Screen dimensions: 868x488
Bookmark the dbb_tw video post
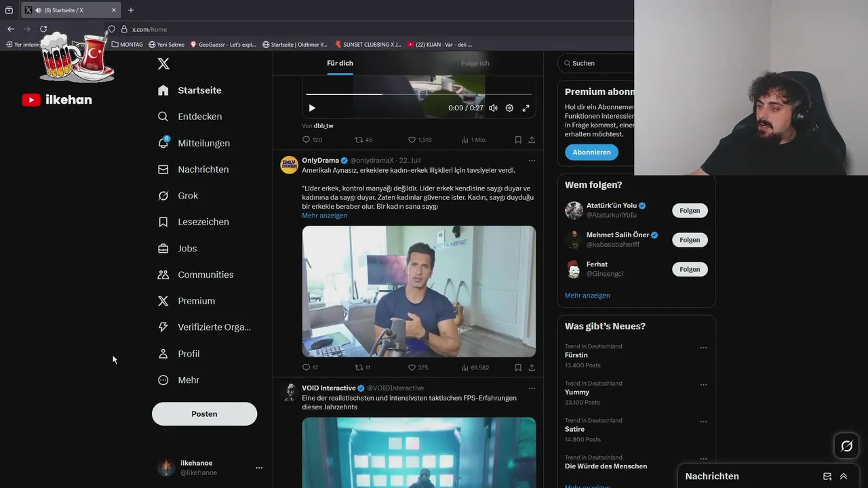[518, 140]
